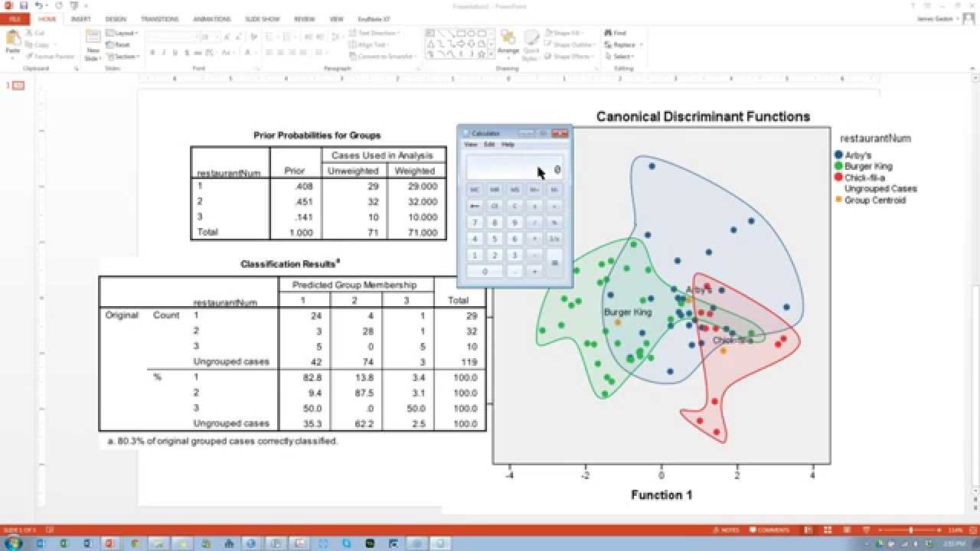Switch to the TRANSITIONS tab
The width and height of the screenshot is (980, 551).
pyautogui.click(x=159, y=18)
